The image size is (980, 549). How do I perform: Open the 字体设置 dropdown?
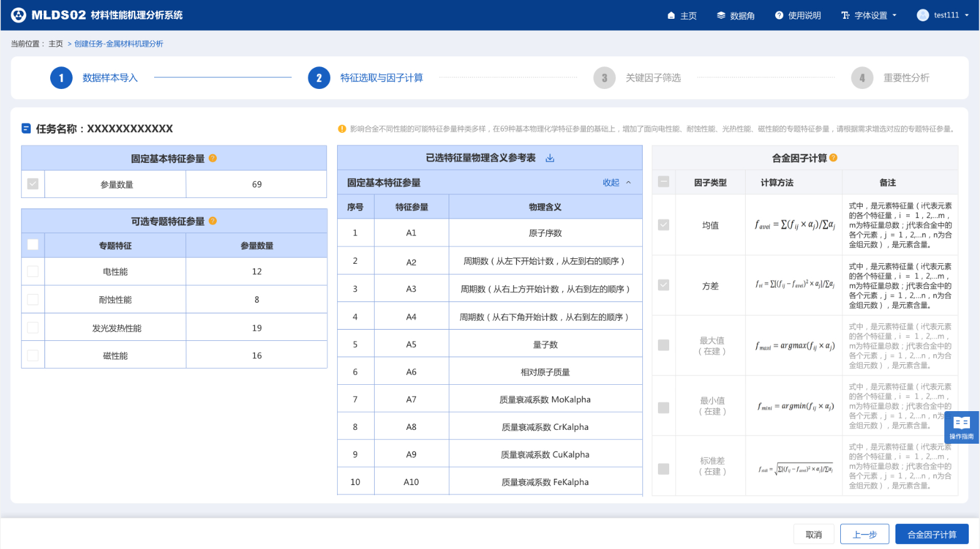[x=869, y=15]
